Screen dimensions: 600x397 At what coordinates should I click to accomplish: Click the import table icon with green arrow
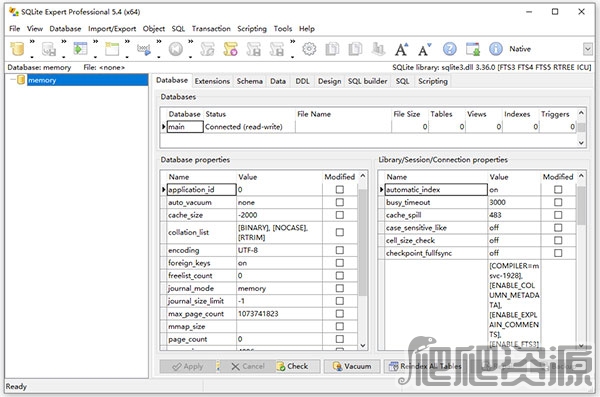[80, 49]
